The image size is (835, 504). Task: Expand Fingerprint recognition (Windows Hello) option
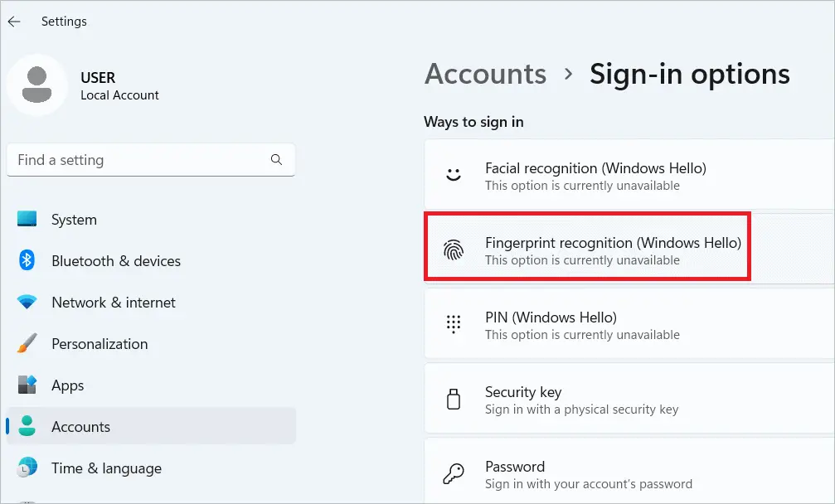click(x=629, y=249)
